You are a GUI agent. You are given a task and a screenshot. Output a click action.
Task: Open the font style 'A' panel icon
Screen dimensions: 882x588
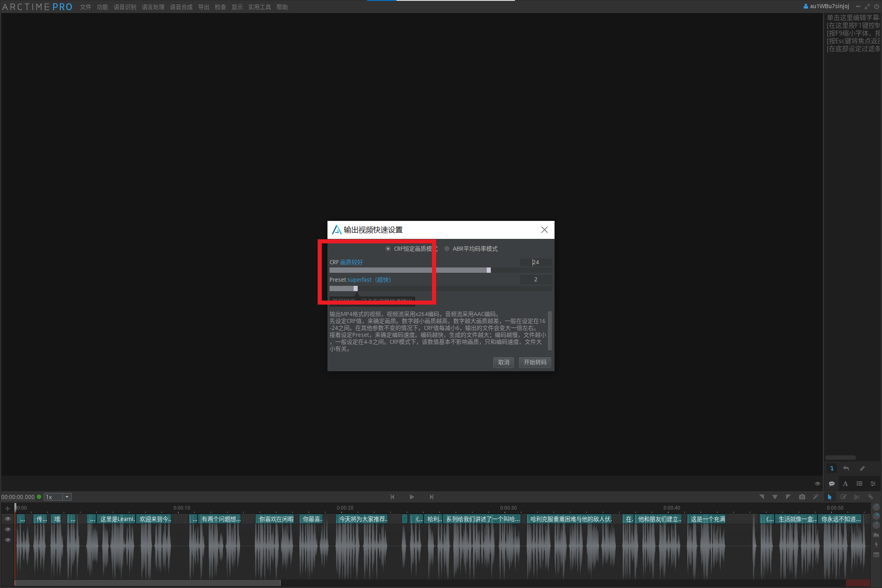(845, 484)
